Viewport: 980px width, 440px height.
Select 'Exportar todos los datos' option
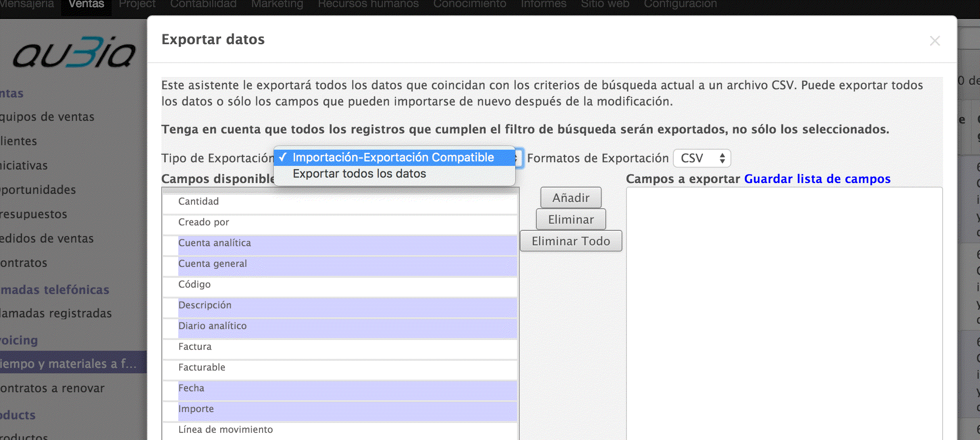(x=359, y=174)
